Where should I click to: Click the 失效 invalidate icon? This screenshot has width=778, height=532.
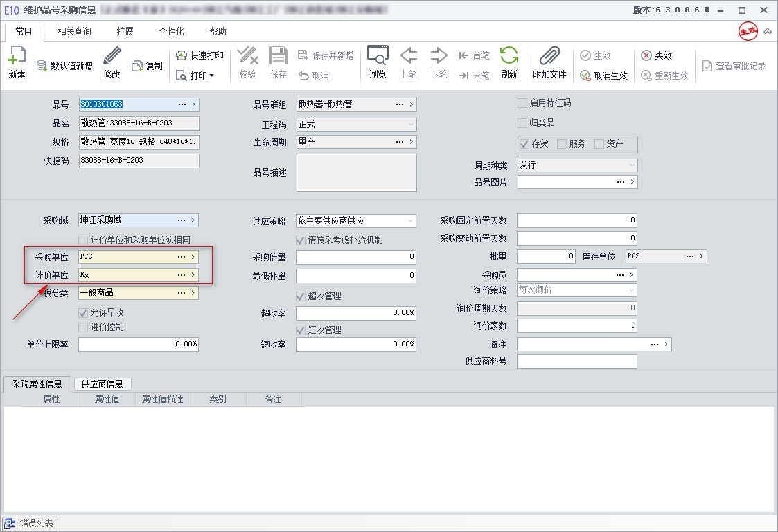[646, 55]
